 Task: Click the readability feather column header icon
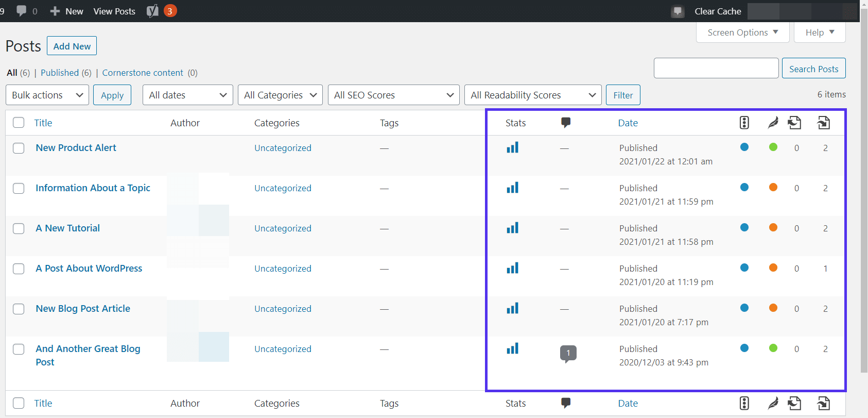tap(773, 123)
